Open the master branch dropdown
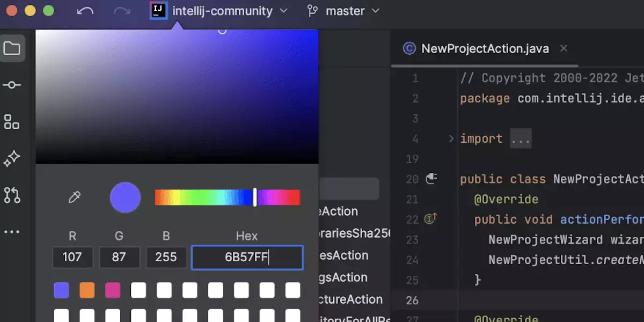The image size is (644, 322). point(343,11)
